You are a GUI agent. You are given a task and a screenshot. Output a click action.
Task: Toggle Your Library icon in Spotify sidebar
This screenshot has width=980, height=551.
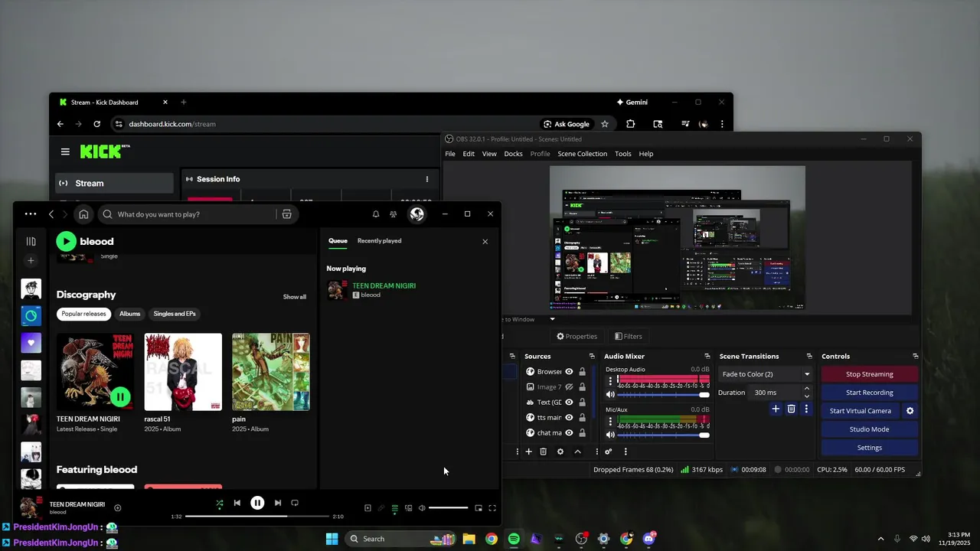(31, 241)
